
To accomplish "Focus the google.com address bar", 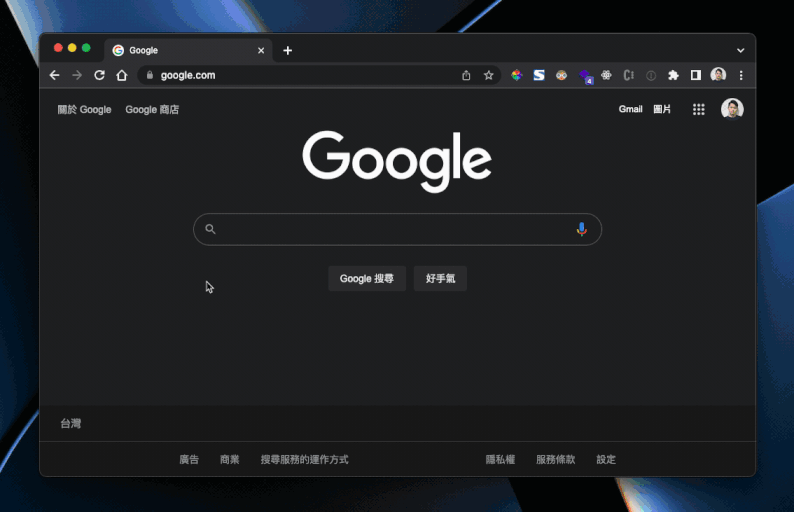I will coord(319,75).
